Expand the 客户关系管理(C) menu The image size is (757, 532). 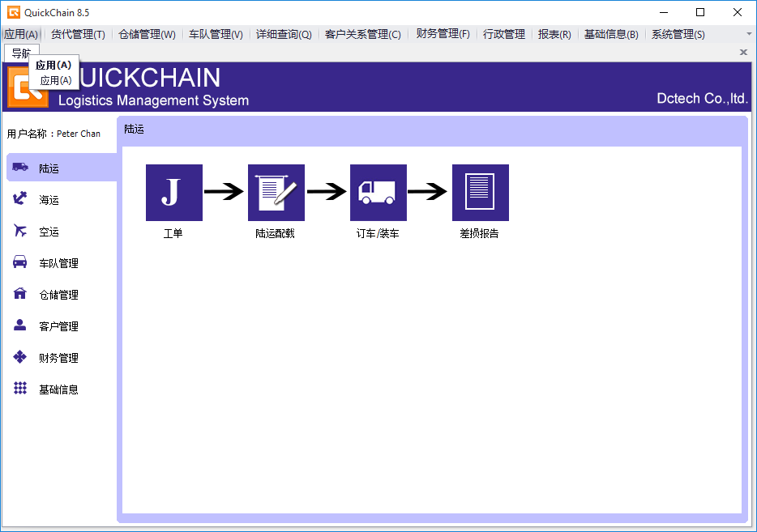point(362,34)
